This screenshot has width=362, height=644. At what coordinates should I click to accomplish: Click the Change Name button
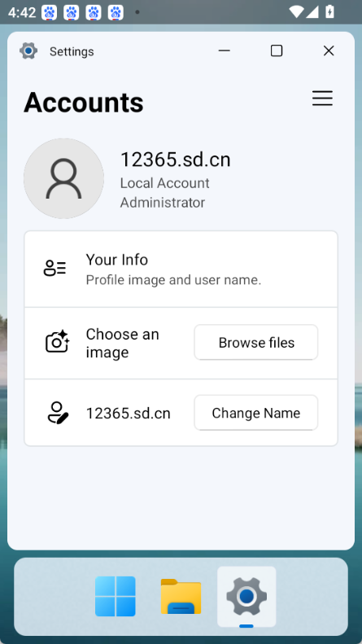pos(256,412)
